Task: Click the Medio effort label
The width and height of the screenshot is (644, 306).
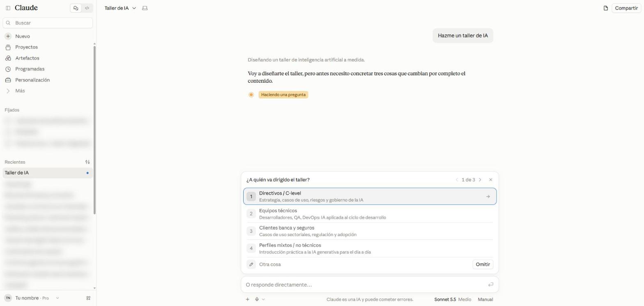Action: tap(465, 299)
